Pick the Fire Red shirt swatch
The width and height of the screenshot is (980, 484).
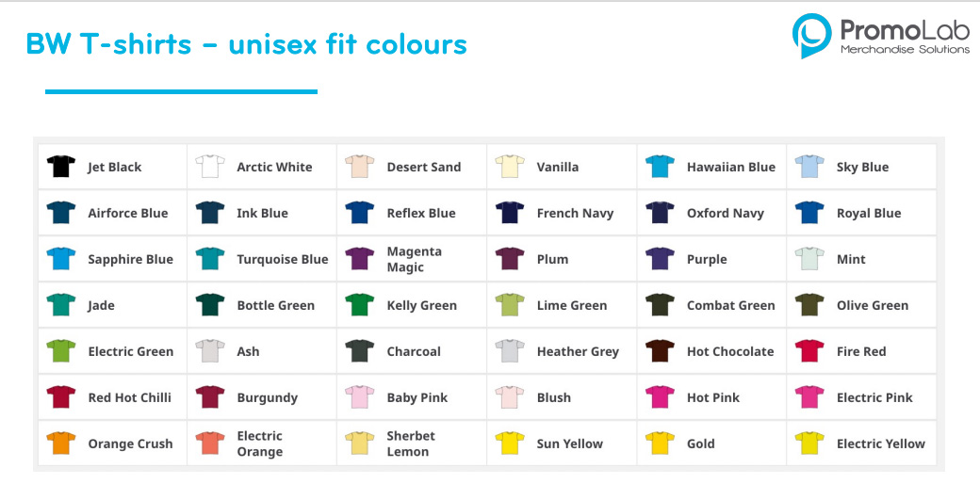[x=809, y=351]
